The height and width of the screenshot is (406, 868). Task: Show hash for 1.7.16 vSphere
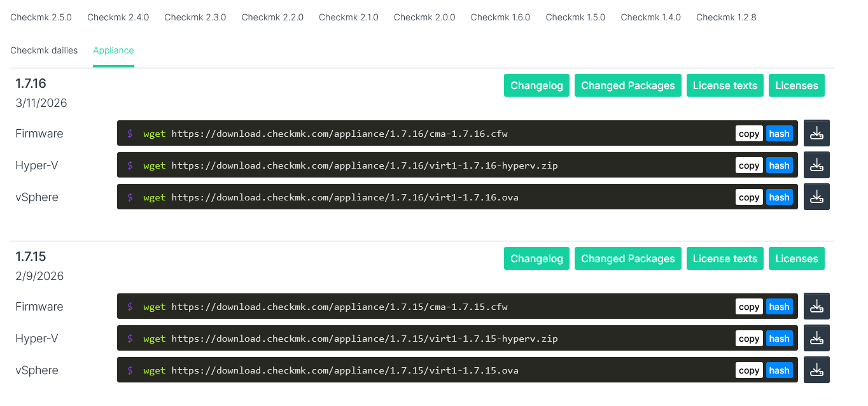tap(779, 197)
